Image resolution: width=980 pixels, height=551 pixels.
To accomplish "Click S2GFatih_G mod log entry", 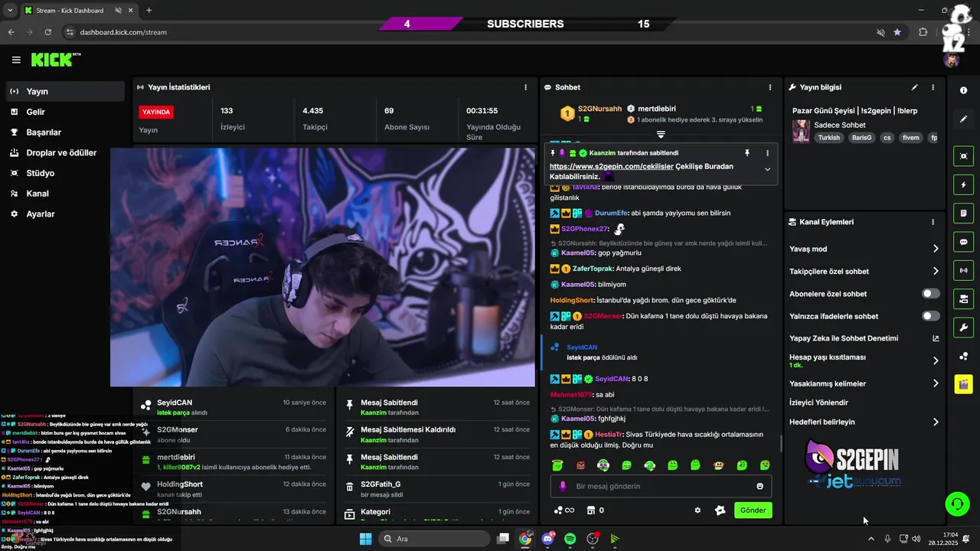I will [437, 489].
